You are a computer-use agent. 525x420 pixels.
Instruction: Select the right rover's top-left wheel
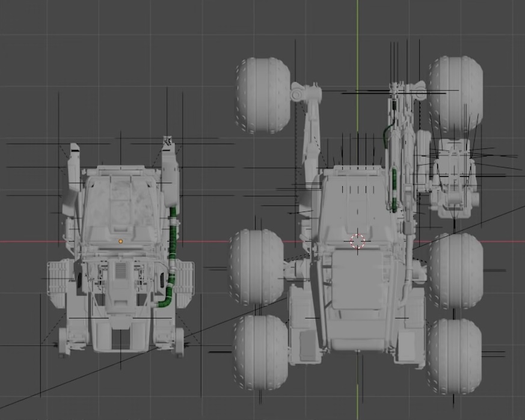[262, 96]
